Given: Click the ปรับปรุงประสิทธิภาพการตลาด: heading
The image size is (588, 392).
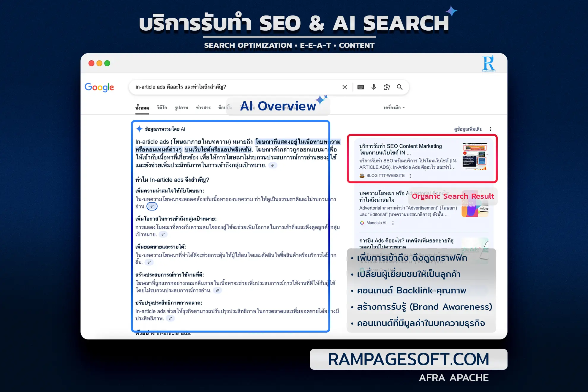Looking at the screenshot, I should tap(169, 303).
